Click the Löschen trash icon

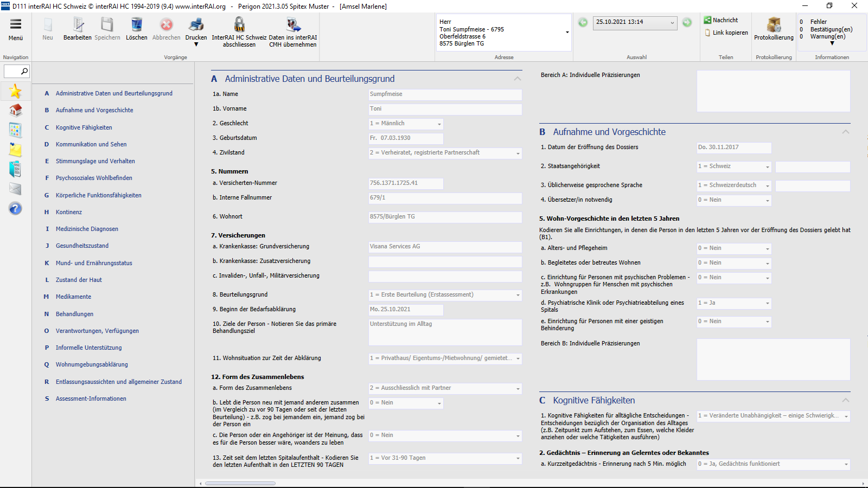click(x=136, y=25)
